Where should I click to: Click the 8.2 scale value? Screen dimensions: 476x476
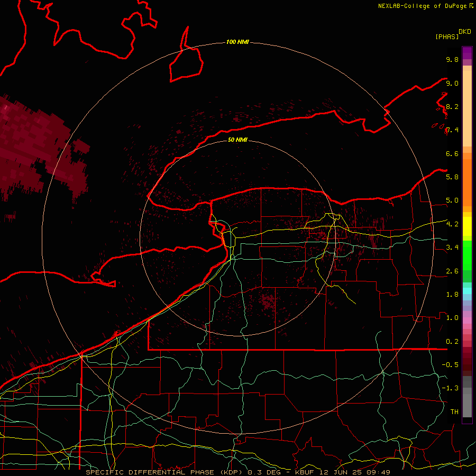coord(452,106)
